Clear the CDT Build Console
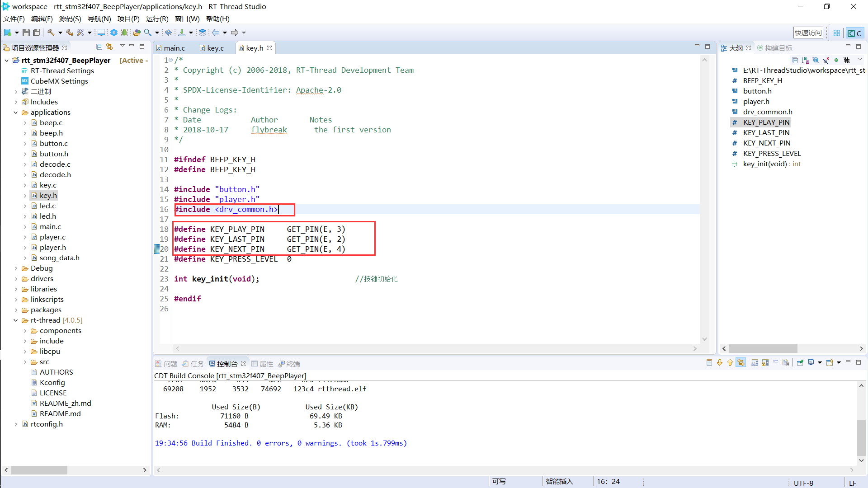Screen dimensions: 868x488 786,363
